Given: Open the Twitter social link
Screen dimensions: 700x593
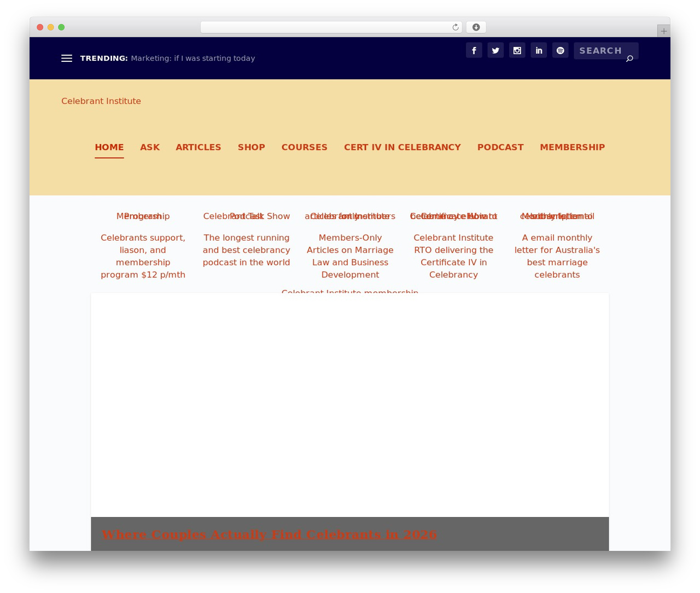Looking at the screenshot, I should pos(495,50).
